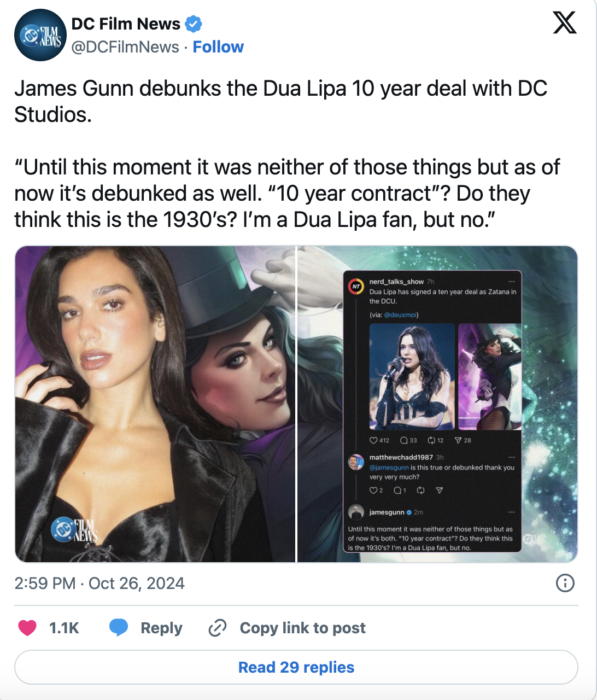Click the nerd_talks_show post in screenshot

(x=432, y=361)
